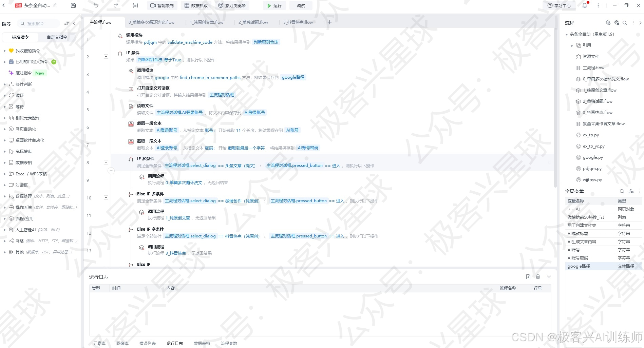Viewport: 644px width, 348px height.
Task: Click the export log icon in 运行日志
Action: pyautogui.click(x=528, y=277)
